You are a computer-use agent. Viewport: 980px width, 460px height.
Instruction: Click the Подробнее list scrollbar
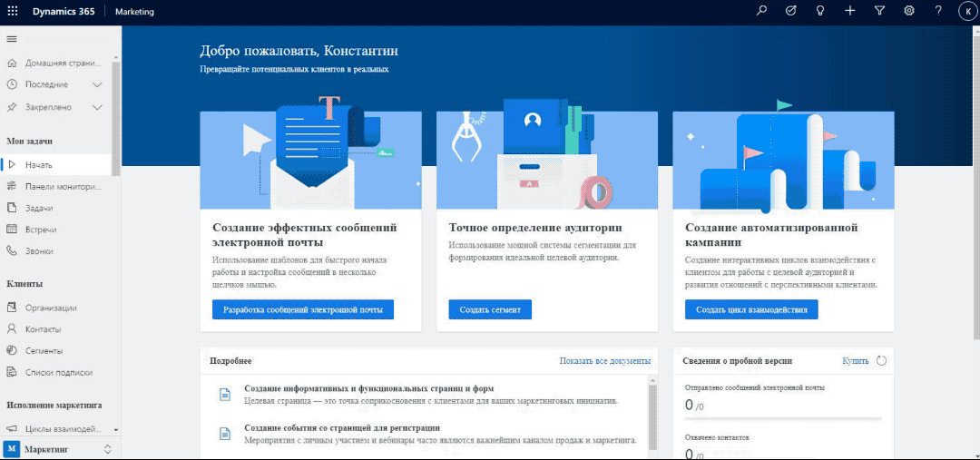652,417
